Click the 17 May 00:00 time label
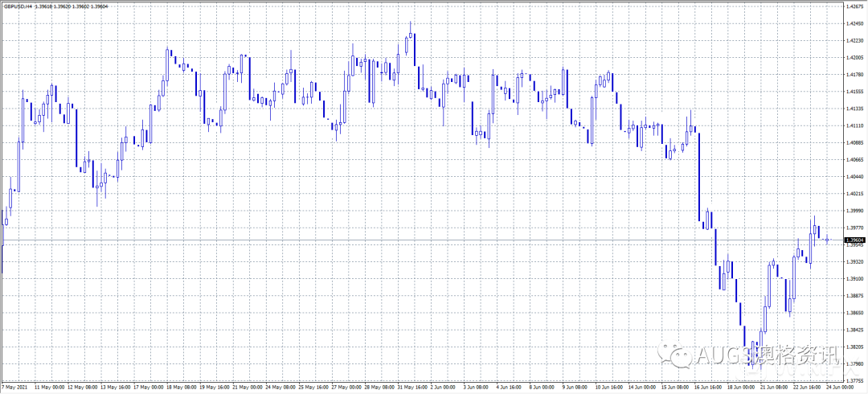868x394 pixels. (148, 387)
